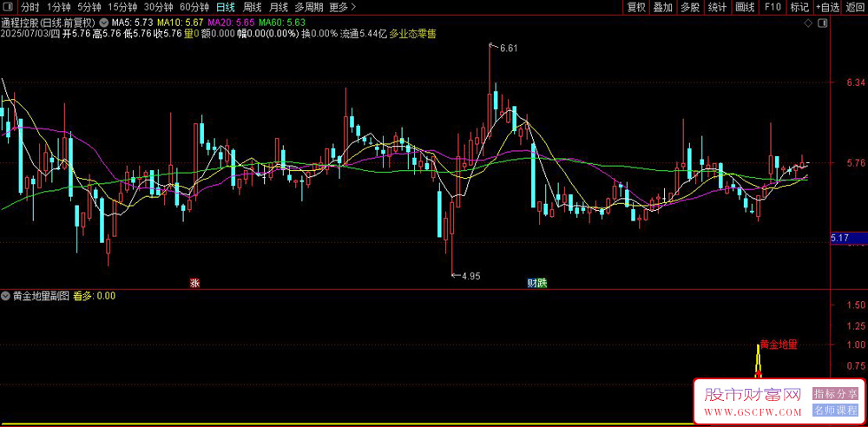
Task: Activate the 画线 drawing tool
Action: click(x=745, y=7)
